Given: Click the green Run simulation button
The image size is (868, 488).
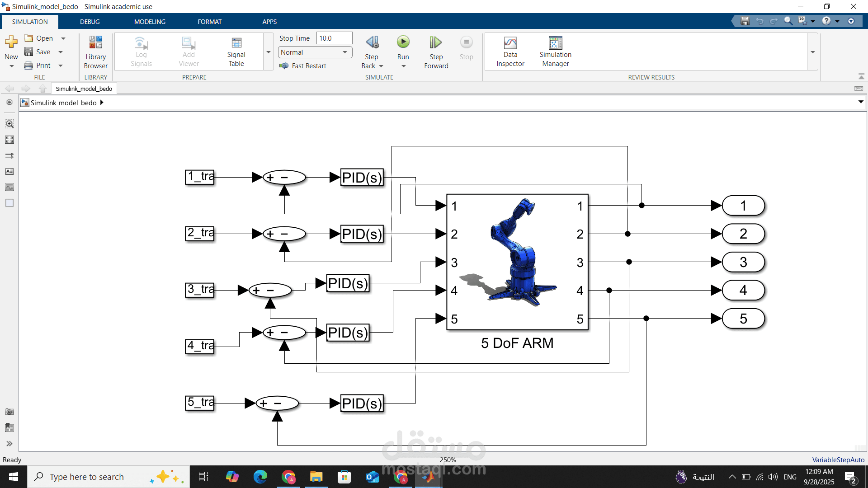Looking at the screenshot, I should coord(403,42).
